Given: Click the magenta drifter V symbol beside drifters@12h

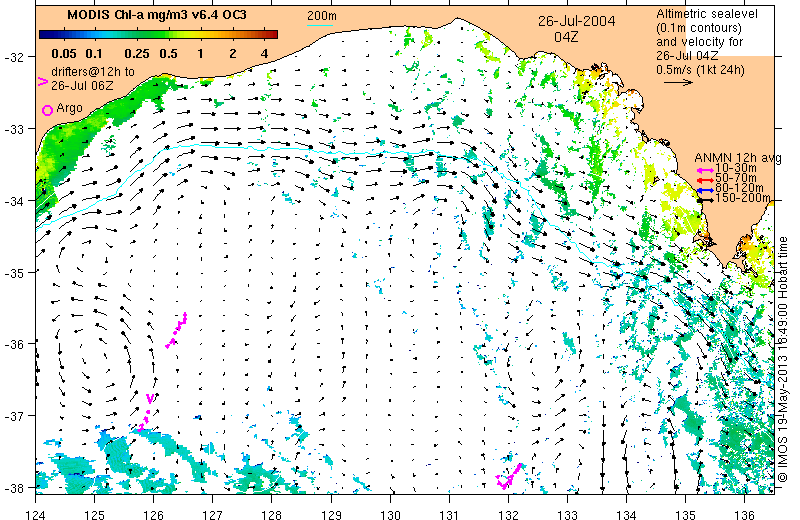Looking at the screenshot, I should (x=43, y=81).
